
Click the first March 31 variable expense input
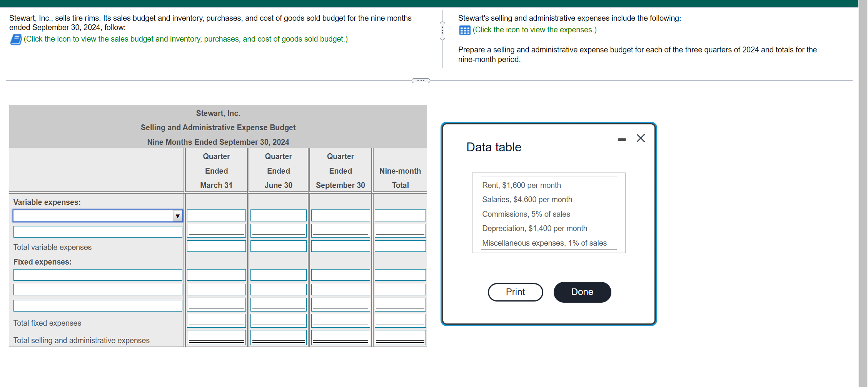point(216,215)
